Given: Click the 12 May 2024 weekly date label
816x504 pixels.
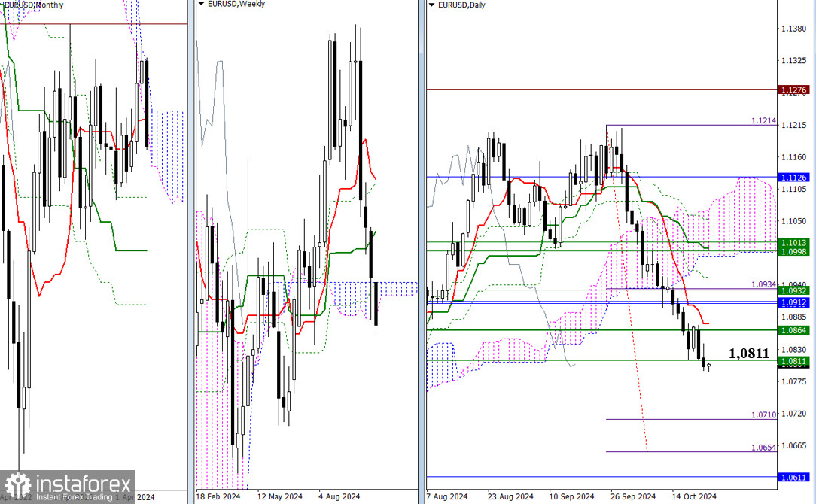Looking at the screenshot, I should pyautogui.click(x=280, y=496).
